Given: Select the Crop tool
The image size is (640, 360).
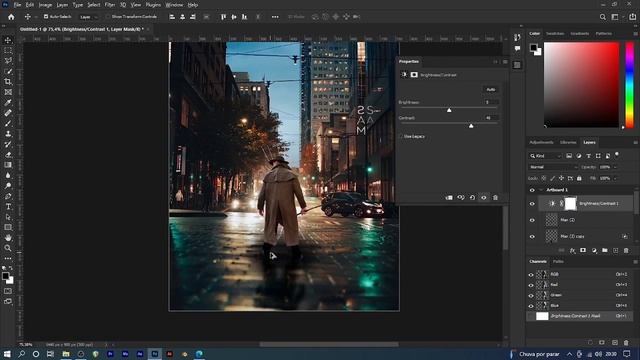Looking at the screenshot, I should point(8,82).
